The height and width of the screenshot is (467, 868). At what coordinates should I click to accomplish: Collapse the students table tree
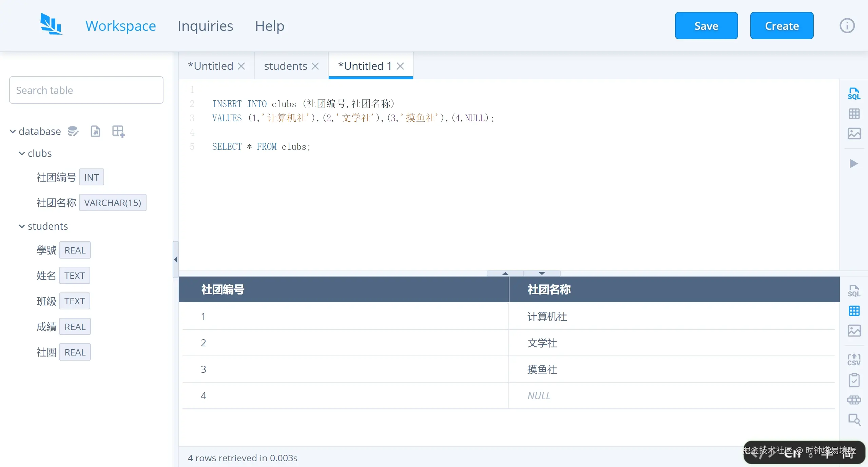[22, 226]
